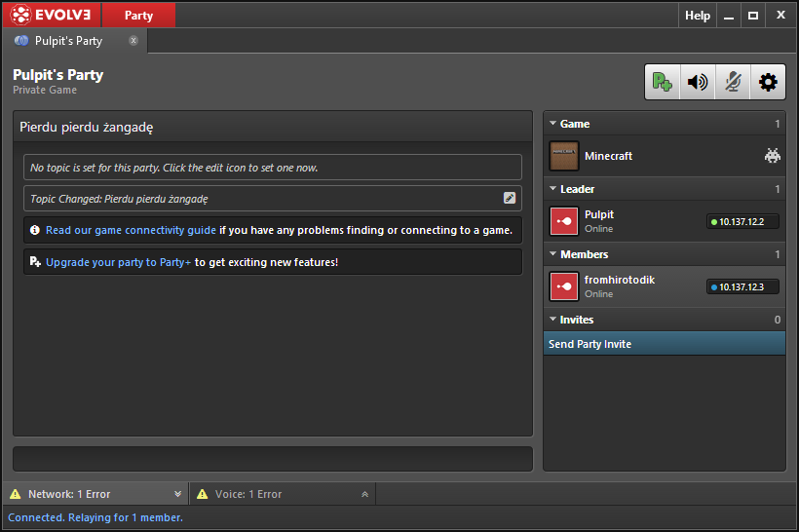The image size is (799, 532).
Task: Click IP address 10.137.12.3
Action: [x=742, y=286]
